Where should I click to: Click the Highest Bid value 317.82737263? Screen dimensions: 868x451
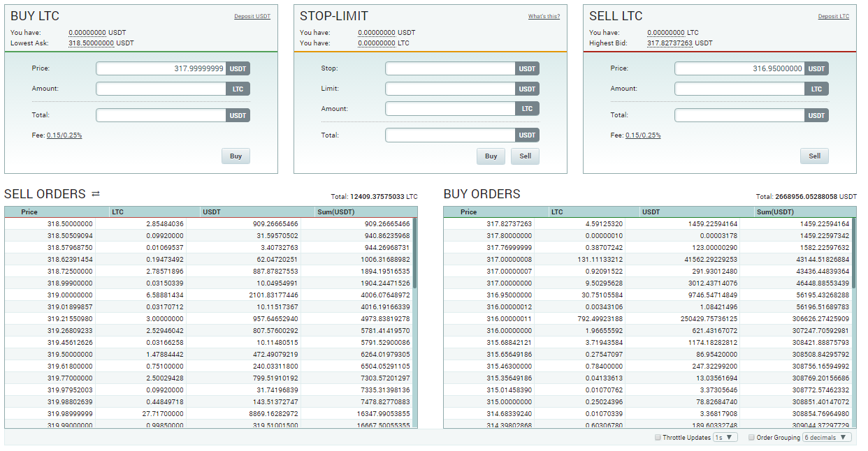(x=670, y=43)
